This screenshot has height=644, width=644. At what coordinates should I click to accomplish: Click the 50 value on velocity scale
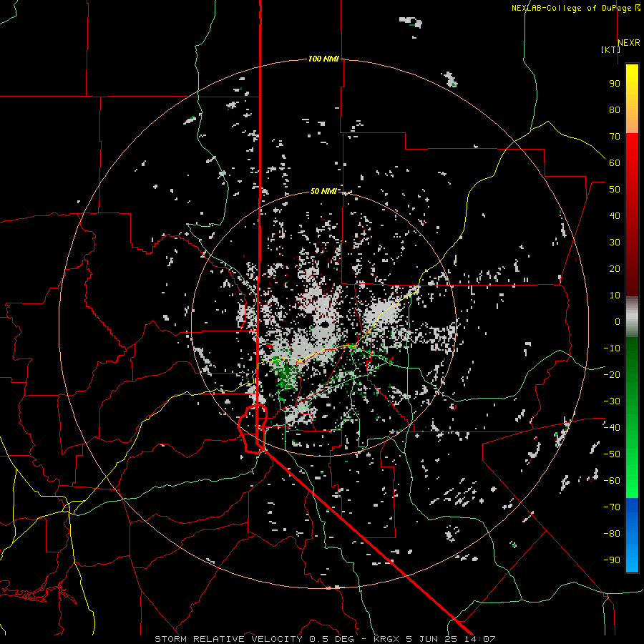pos(615,190)
